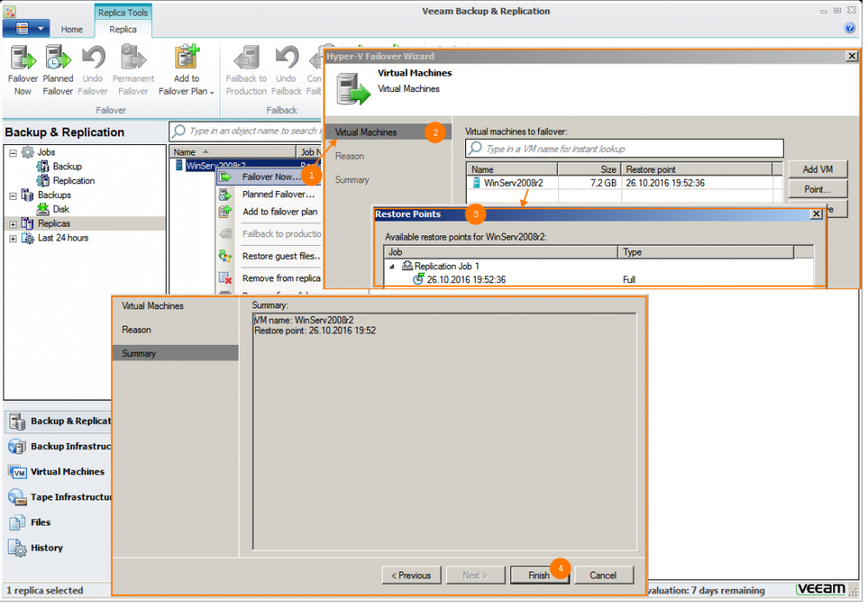Select Reason step in Hyper-V Failover Wizard
This screenshot has width=868, height=608.
[349, 156]
